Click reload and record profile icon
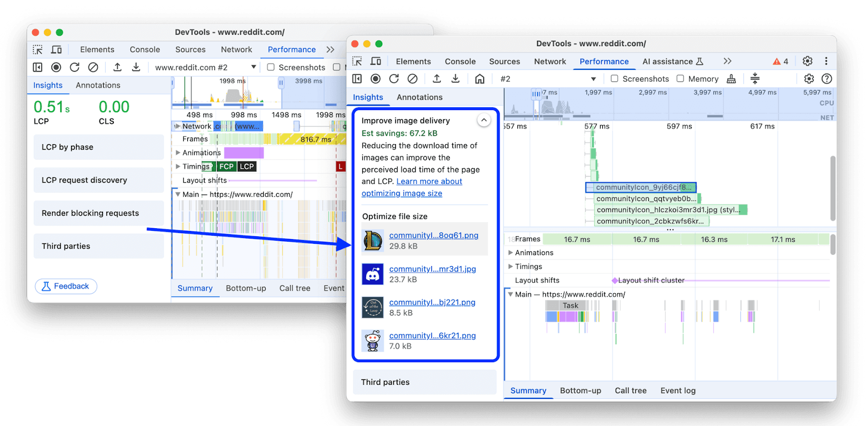The image size is (868, 426). click(x=394, y=79)
